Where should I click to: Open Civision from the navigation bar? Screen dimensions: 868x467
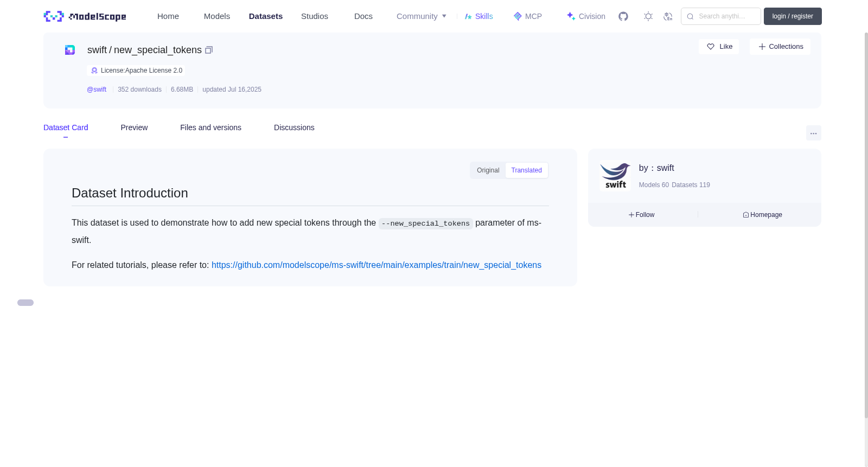click(x=586, y=16)
